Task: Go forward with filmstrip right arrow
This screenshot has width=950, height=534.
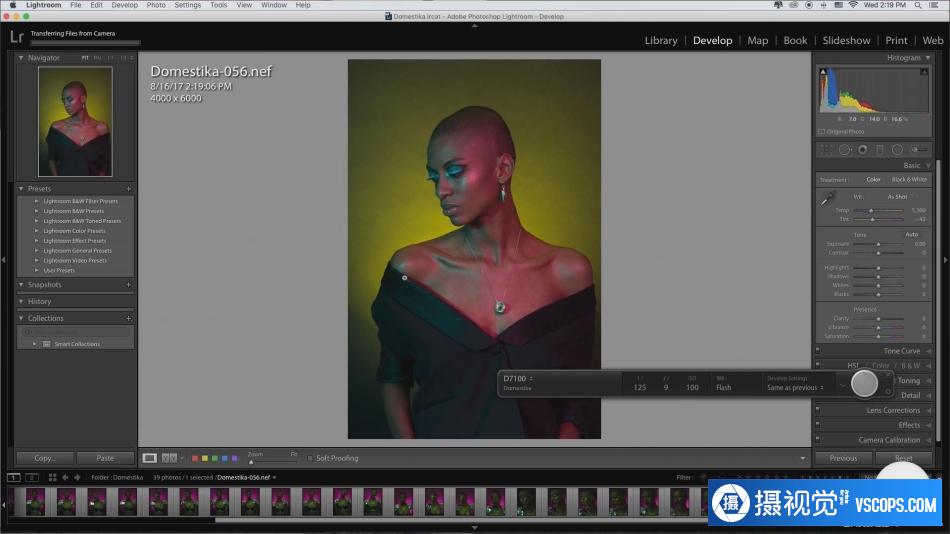Action: point(77,478)
